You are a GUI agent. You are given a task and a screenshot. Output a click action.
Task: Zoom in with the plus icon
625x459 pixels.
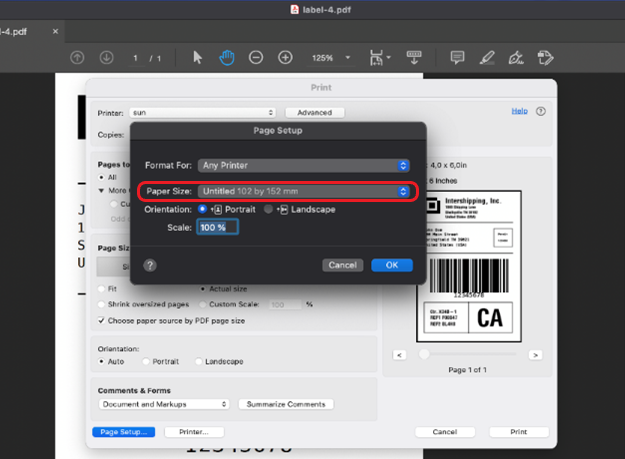285,58
